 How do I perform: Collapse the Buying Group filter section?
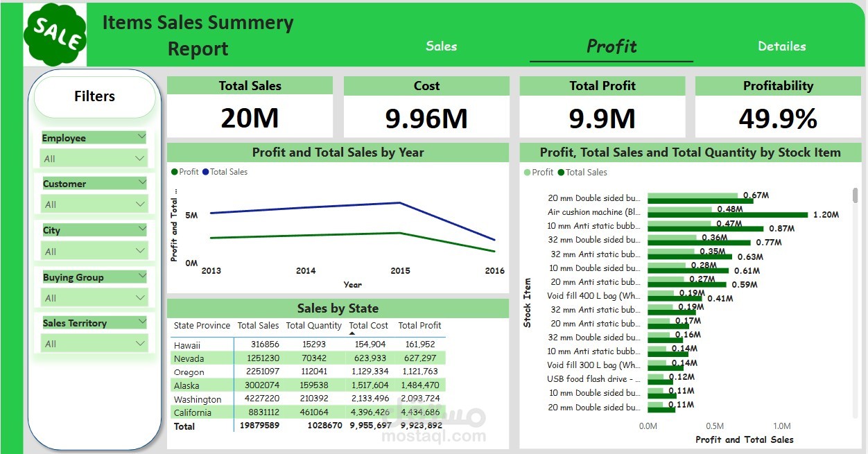141,277
